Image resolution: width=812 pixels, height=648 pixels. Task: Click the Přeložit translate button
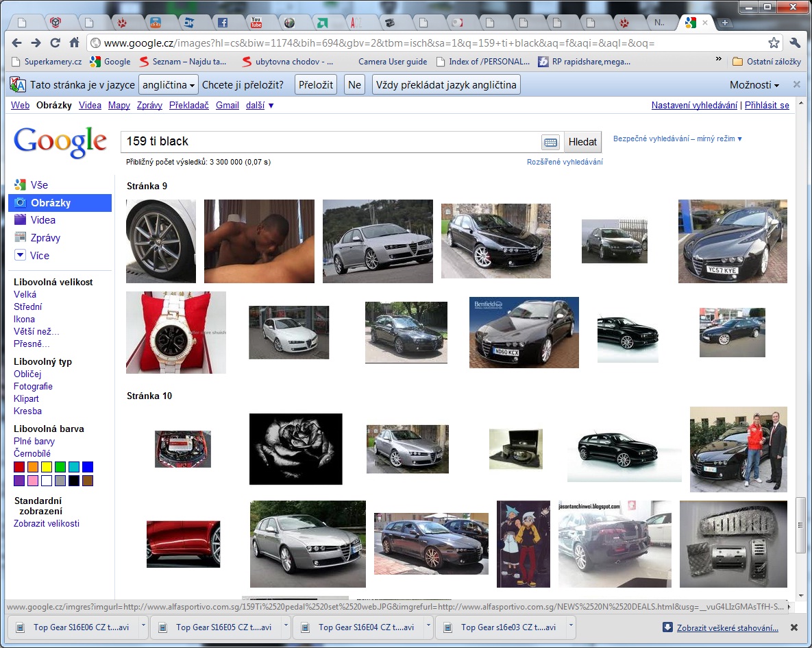[316, 85]
